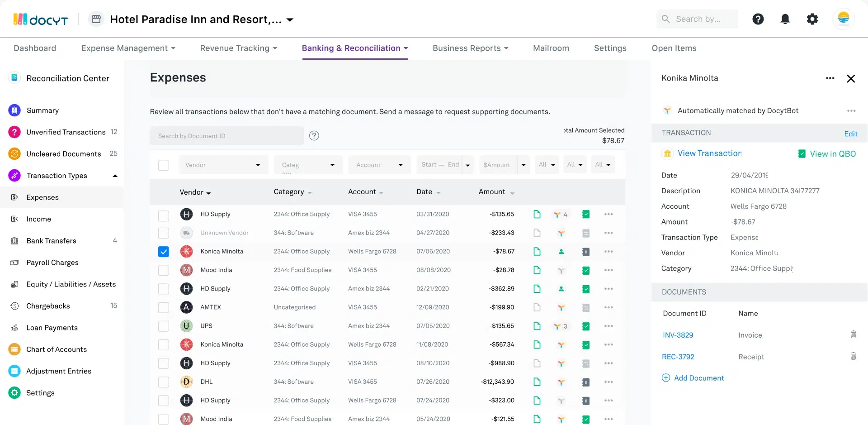The image size is (868, 425).
Task: Close the Konika Minolta detail panel
Action: pyautogui.click(x=851, y=79)
